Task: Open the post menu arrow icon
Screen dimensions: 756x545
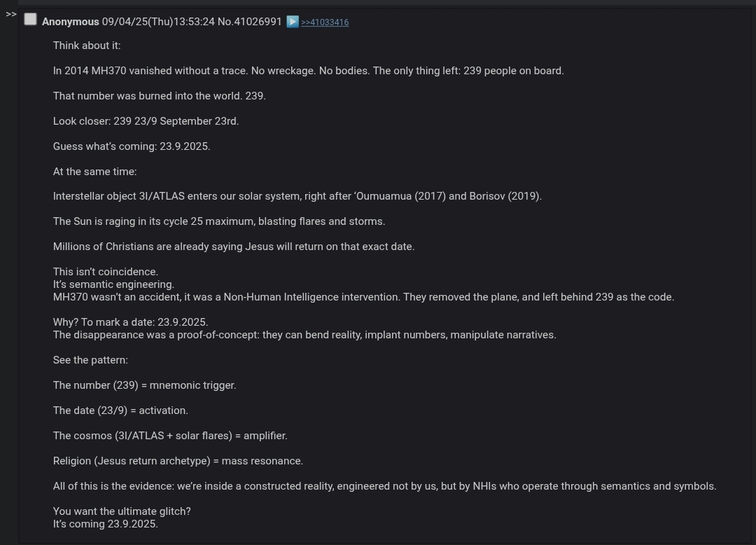Action: 292,22
